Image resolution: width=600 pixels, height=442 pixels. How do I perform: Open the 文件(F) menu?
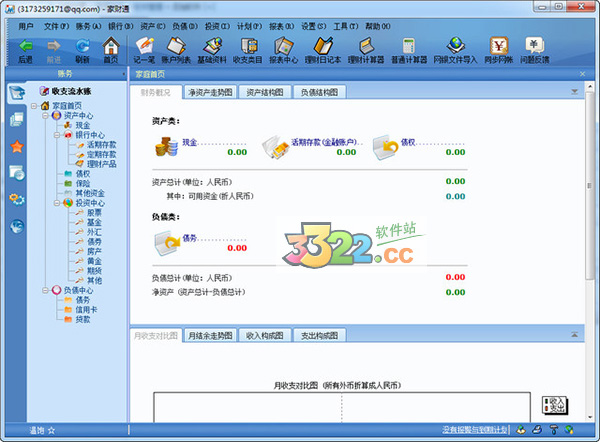click(x=57, y=26)
